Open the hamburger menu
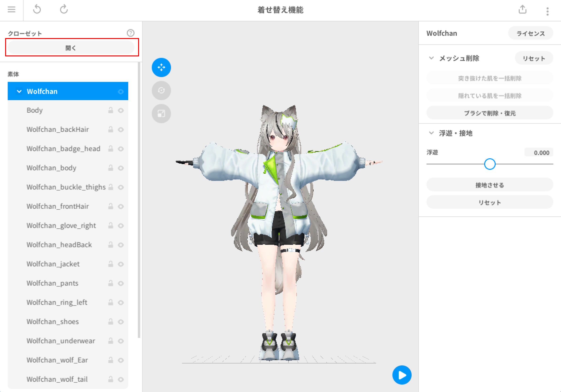 [11, 10]
